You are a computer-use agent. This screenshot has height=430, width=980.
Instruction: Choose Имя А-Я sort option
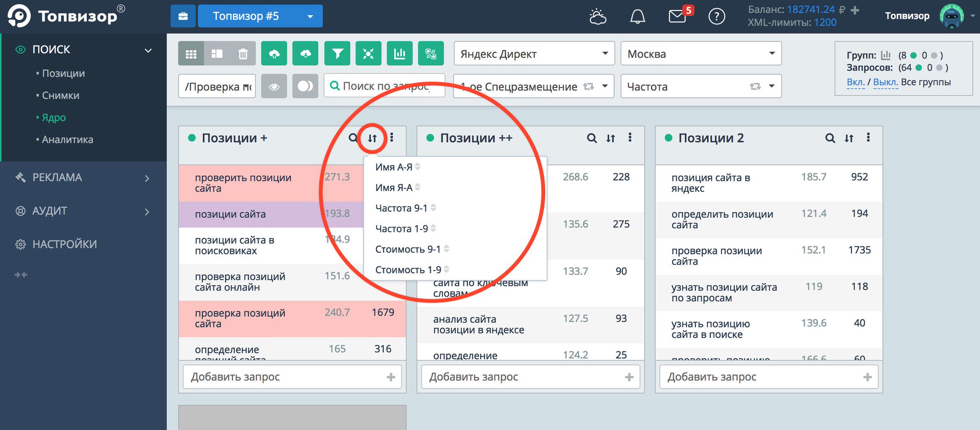tap(393, 167)
